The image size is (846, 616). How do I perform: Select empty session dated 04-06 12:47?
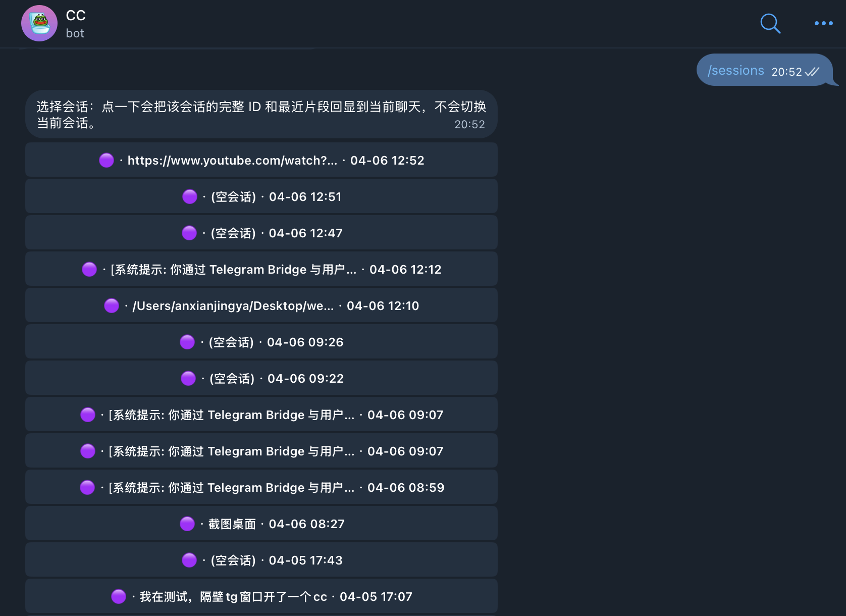tap(261, 233)
